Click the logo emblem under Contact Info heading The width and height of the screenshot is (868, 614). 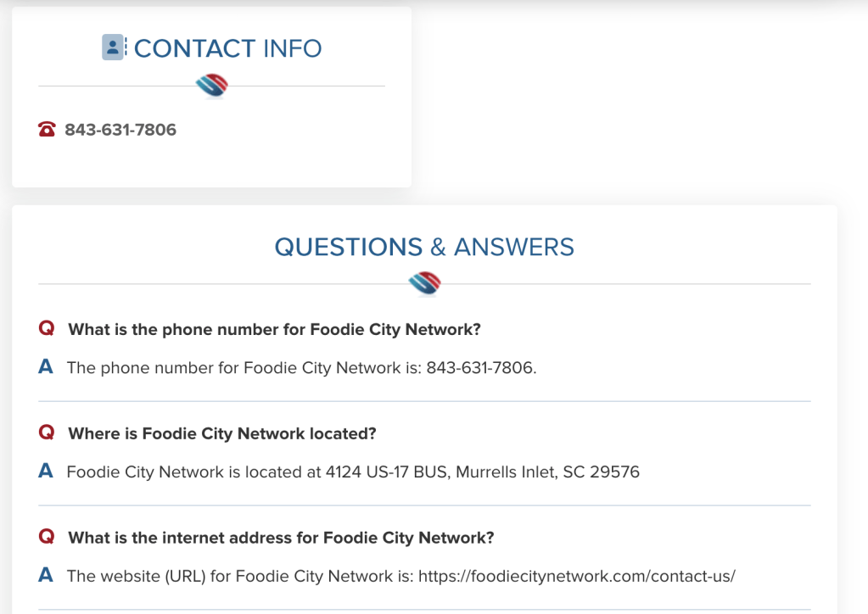[x=211, y=85]
